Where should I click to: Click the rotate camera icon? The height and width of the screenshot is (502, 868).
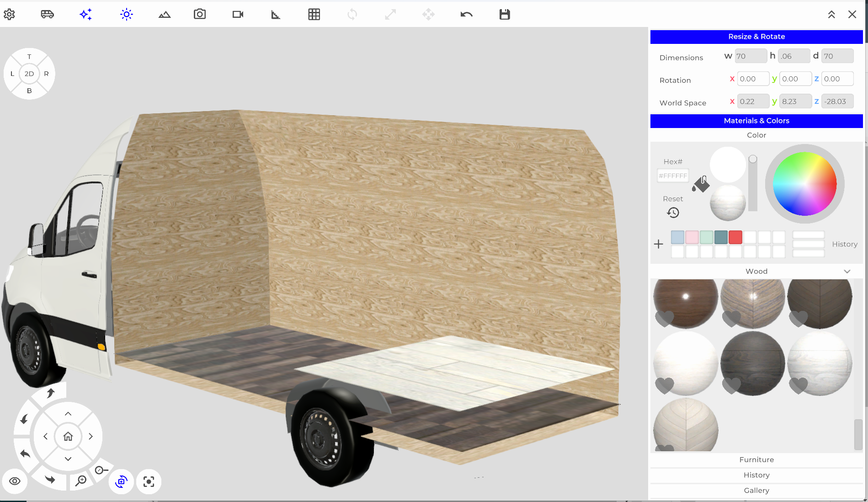(121, 481)
